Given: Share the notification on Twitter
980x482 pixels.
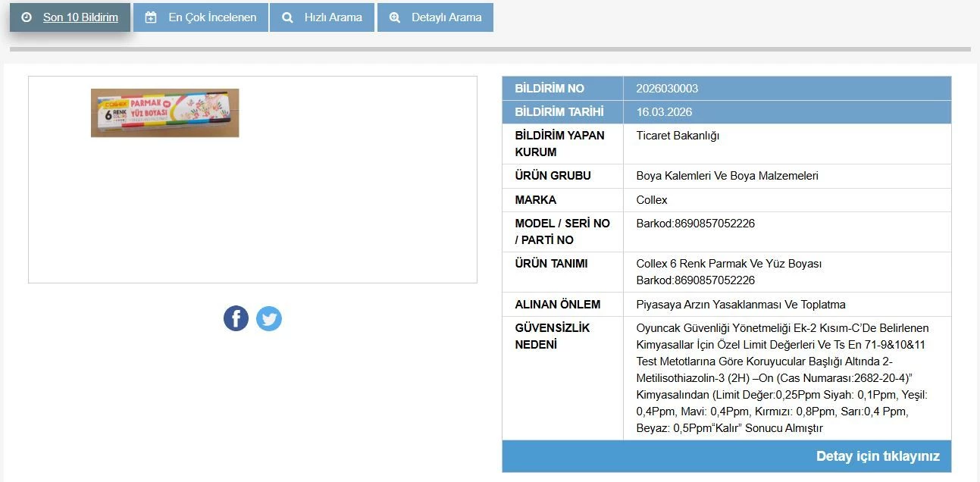Looking at the screenshot, I should click(x=269, y=318).
